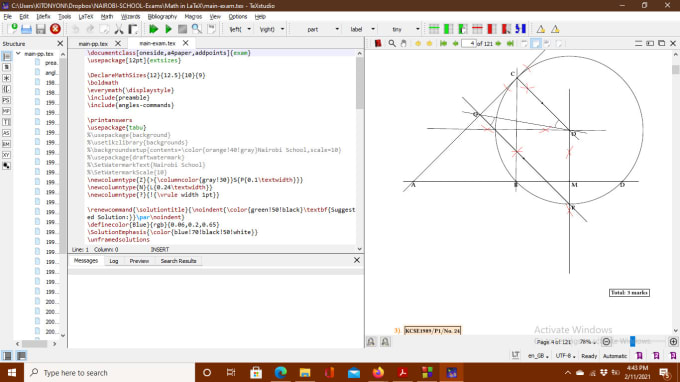Viewport: 680px width, 382px height.
Task: Toggle the bottom messages panel button
Action: (21, 356)
